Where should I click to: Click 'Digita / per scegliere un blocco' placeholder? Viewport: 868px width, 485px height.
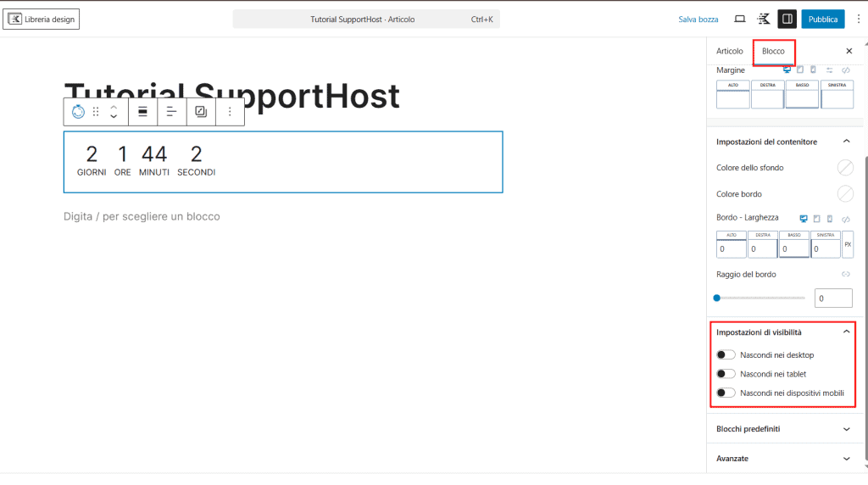[142, 216]
